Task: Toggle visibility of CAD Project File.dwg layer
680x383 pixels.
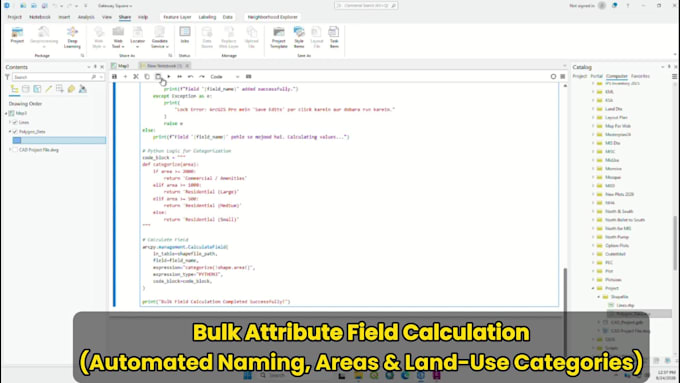Action: point(15,150)
